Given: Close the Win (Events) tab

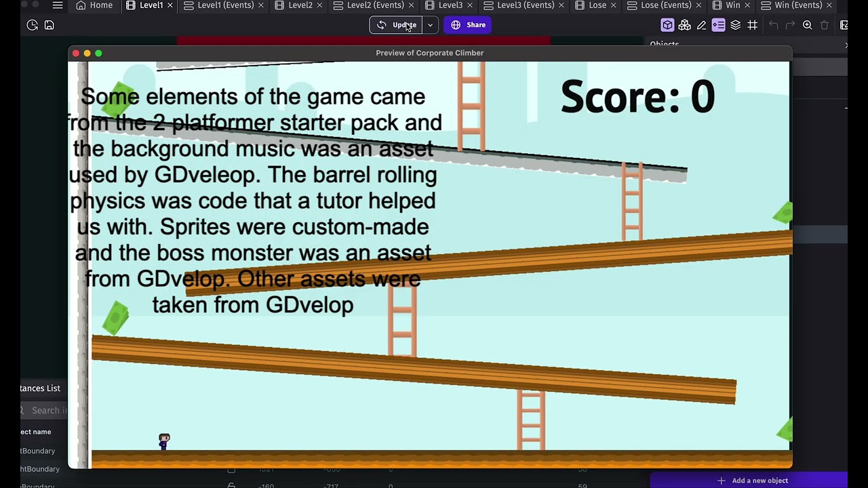Looking at the screenshot, I should coord(829,5).
